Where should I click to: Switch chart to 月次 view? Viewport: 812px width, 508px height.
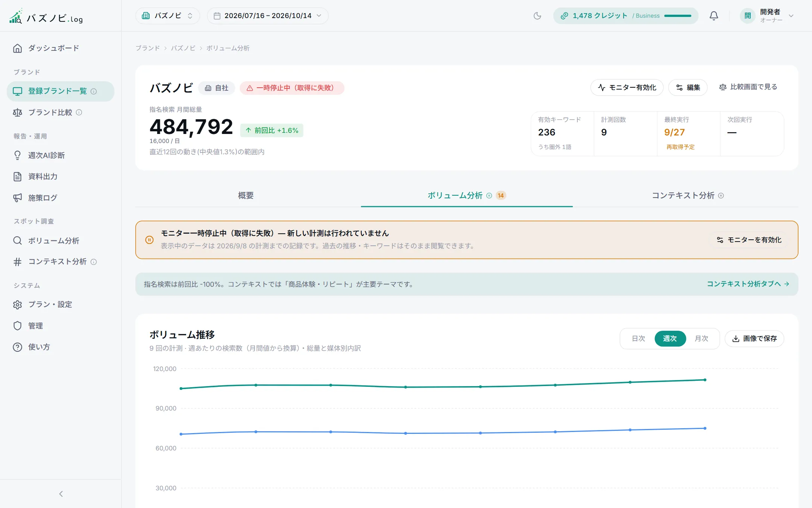click(701, 339)
